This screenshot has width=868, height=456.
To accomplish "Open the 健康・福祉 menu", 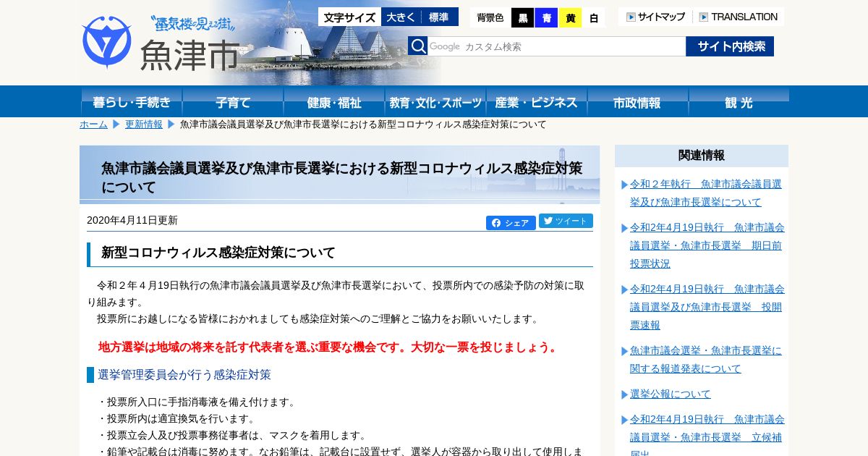I will coord(334,102).
